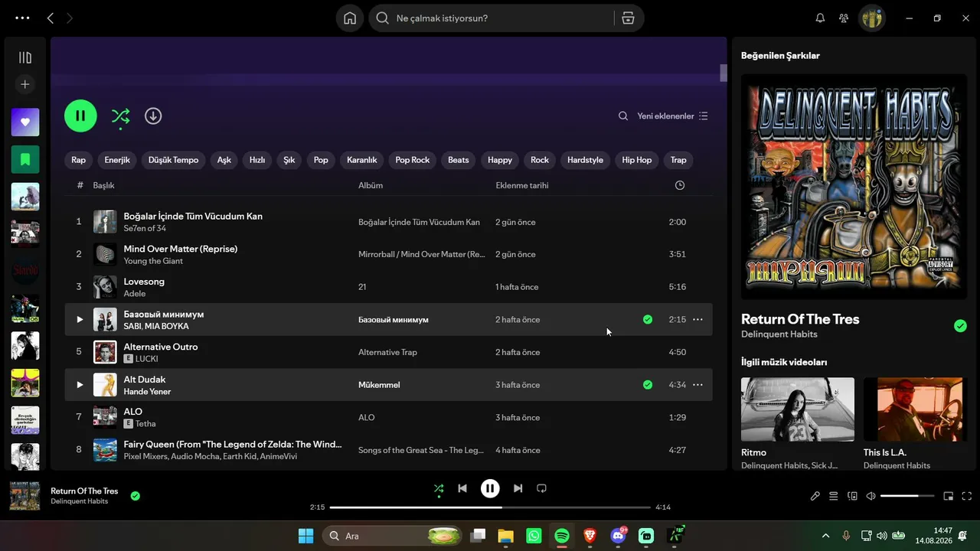Open the three-dot app menu

22,18
